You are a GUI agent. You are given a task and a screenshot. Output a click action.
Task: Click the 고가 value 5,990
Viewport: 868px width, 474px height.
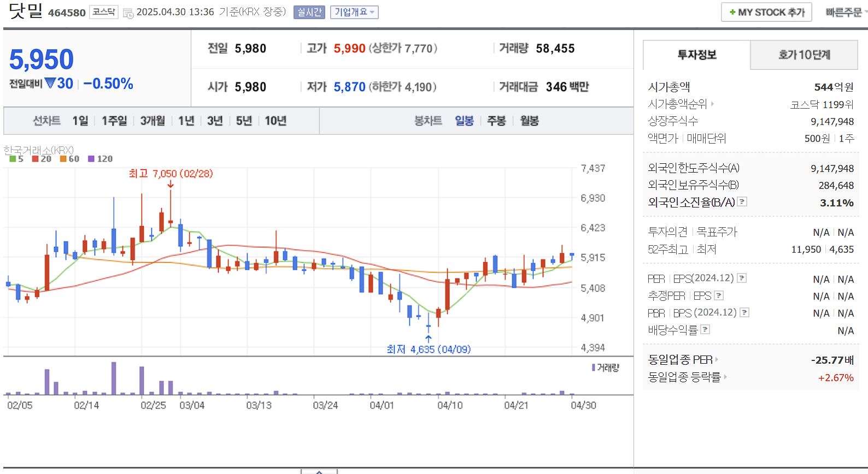pyautogui.click(x=350, y=49)
